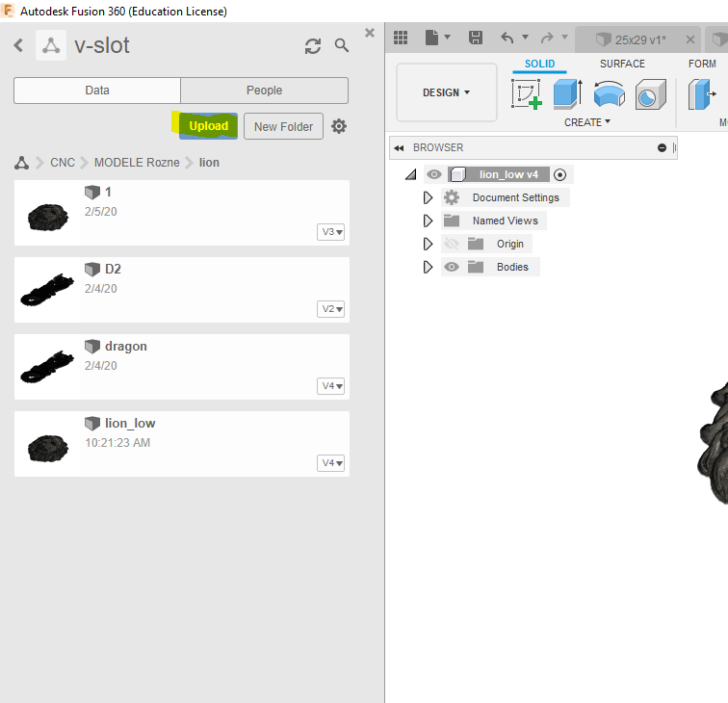Open data panel settings gear
728x703 pixels.
339,126
